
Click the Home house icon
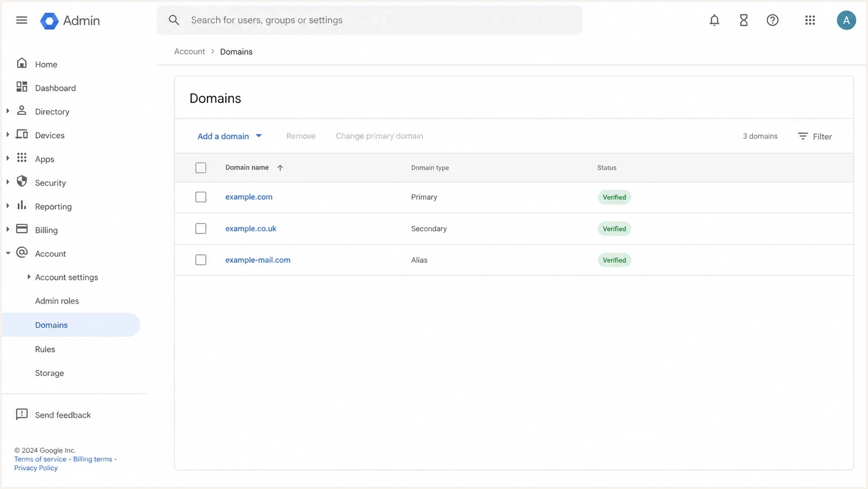(22, 63)
